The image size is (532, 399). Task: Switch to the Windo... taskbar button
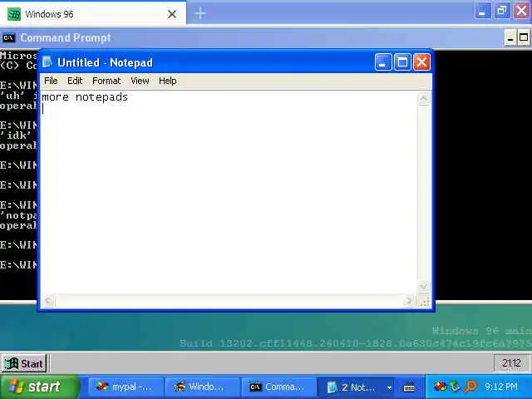pyautogui.click(x=201, y=387)
